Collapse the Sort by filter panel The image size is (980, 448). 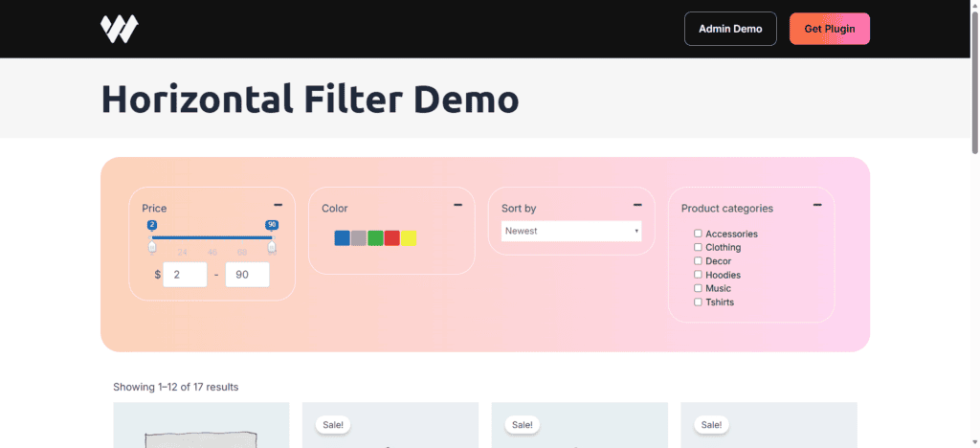637,205
